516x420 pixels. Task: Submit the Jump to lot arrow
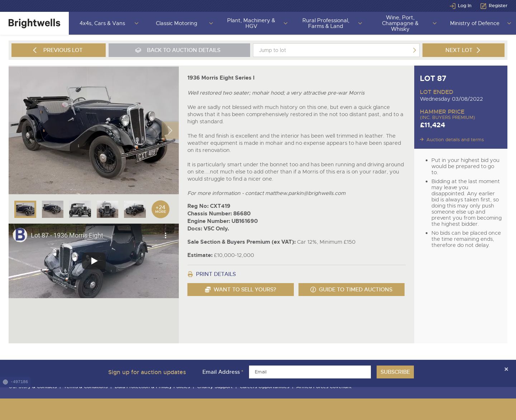(x=415, y=50)
